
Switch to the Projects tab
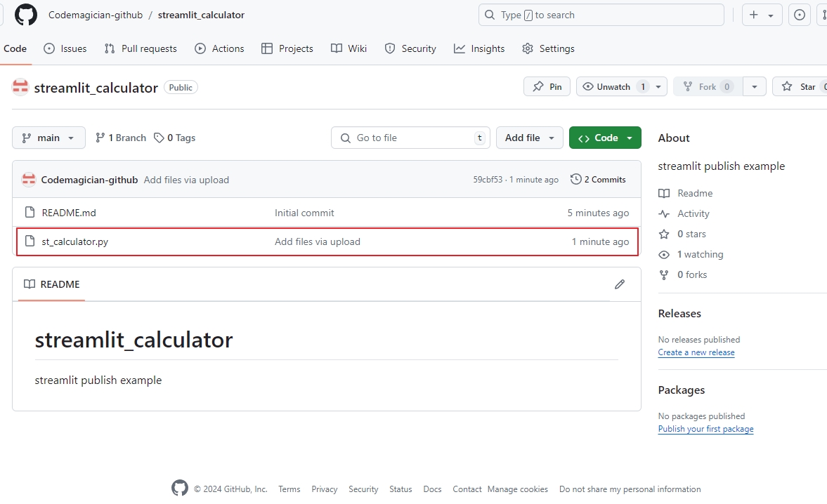pos(287,48)
